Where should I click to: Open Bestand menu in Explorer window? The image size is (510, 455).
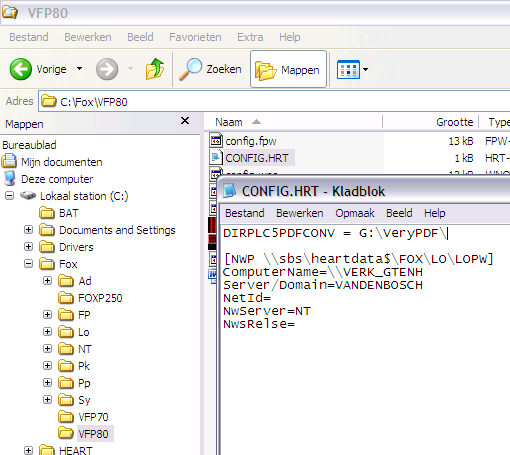click(x=29, y=37)
